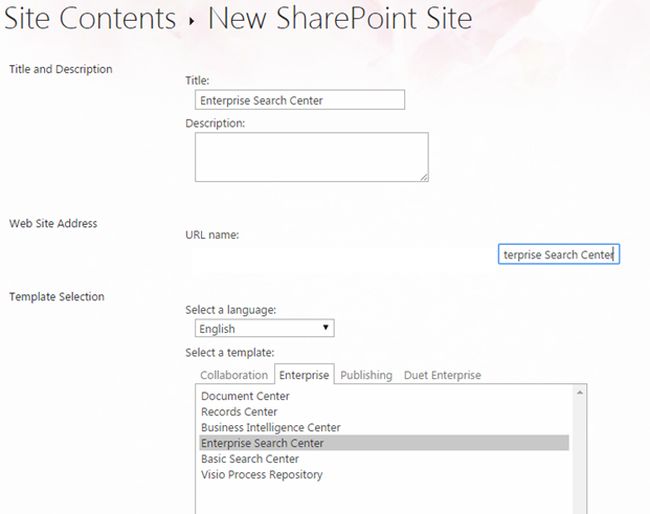
Task: Open the Select a language dropdown
Action: [264, 328]
